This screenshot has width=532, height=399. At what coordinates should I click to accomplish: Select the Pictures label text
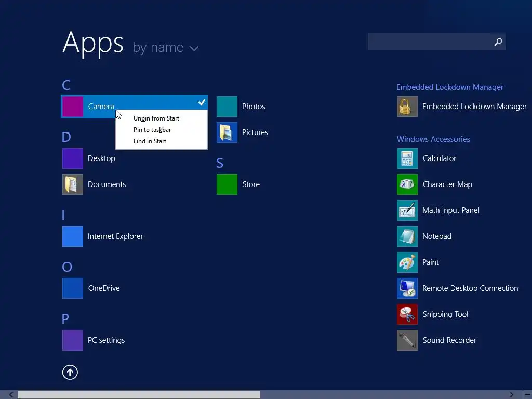coord(255,132)
